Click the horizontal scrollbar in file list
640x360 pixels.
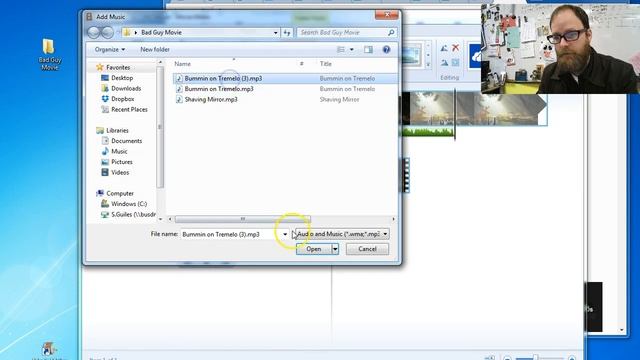pos(242,219)
